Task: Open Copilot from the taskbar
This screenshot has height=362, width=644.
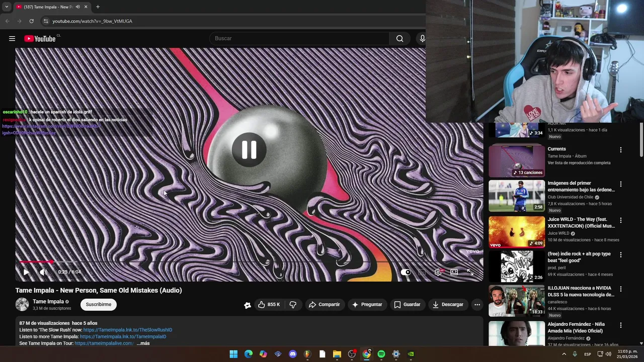Action: 263,354
